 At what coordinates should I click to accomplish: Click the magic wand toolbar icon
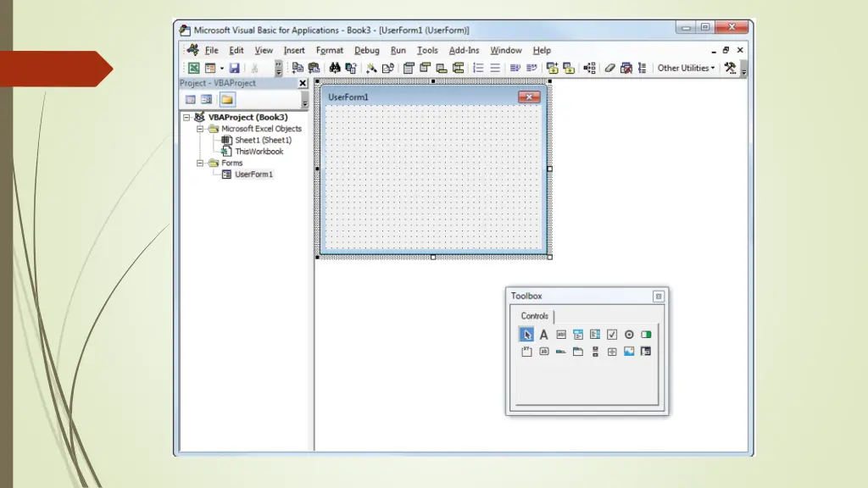point(371,68)
